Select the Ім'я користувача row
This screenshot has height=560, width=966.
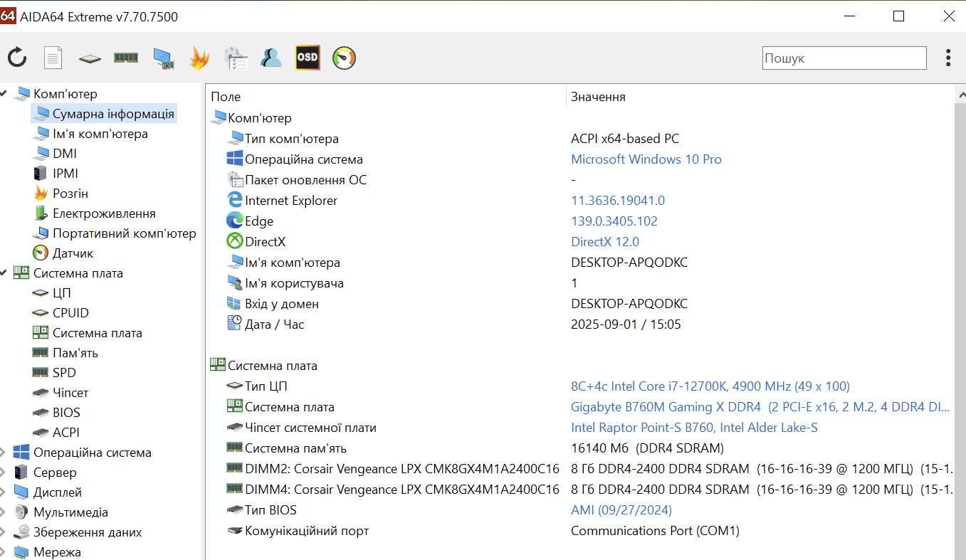580,283
